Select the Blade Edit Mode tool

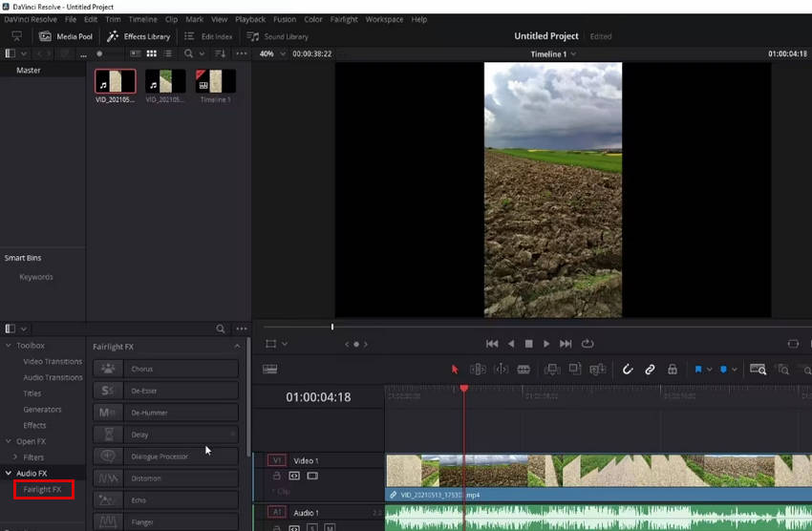click(x=524, y=370)
